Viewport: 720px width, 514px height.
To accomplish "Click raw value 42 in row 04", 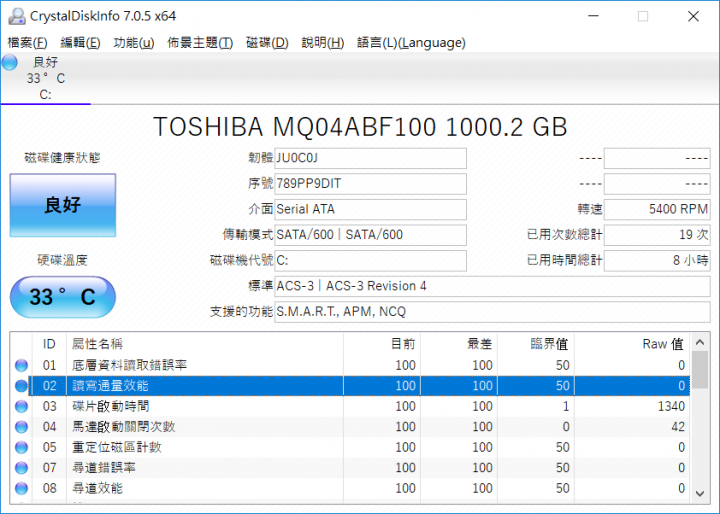I will (678, 427).
